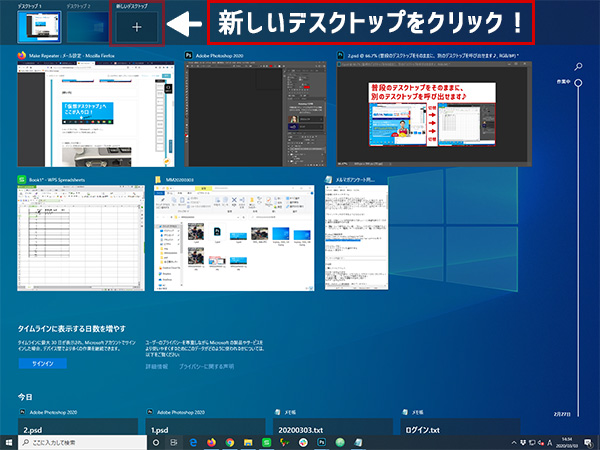This screenshot has height=450, width=600.
Task: Open File Explorer from the taskbar
Action: click(248, 442)
